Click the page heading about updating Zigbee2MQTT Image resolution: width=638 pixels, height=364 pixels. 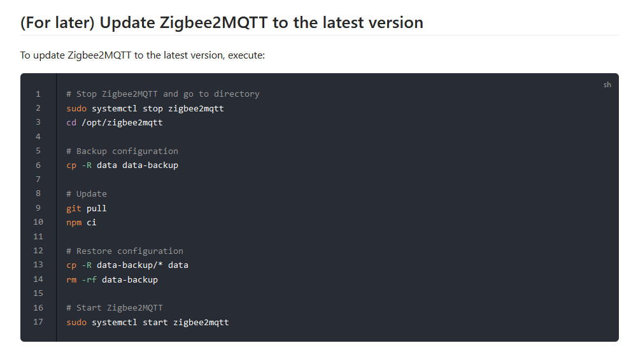(222, 22)
